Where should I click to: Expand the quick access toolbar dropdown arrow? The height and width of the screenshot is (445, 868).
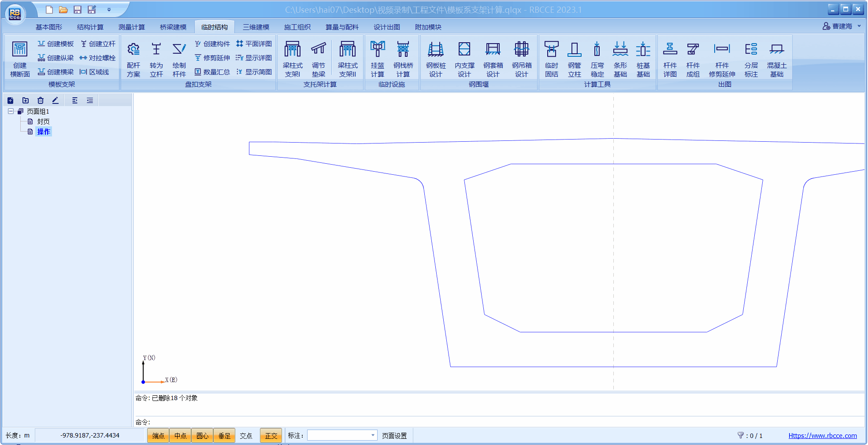109,10
